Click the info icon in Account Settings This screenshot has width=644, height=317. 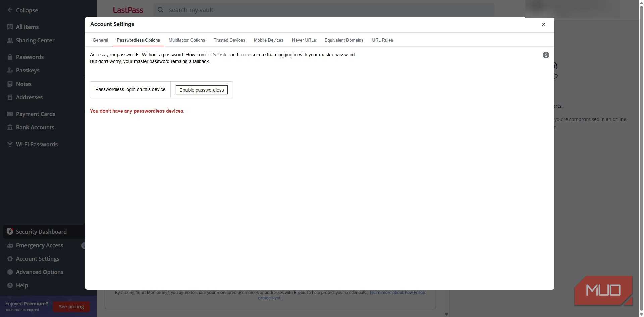[x=546, y=55]
